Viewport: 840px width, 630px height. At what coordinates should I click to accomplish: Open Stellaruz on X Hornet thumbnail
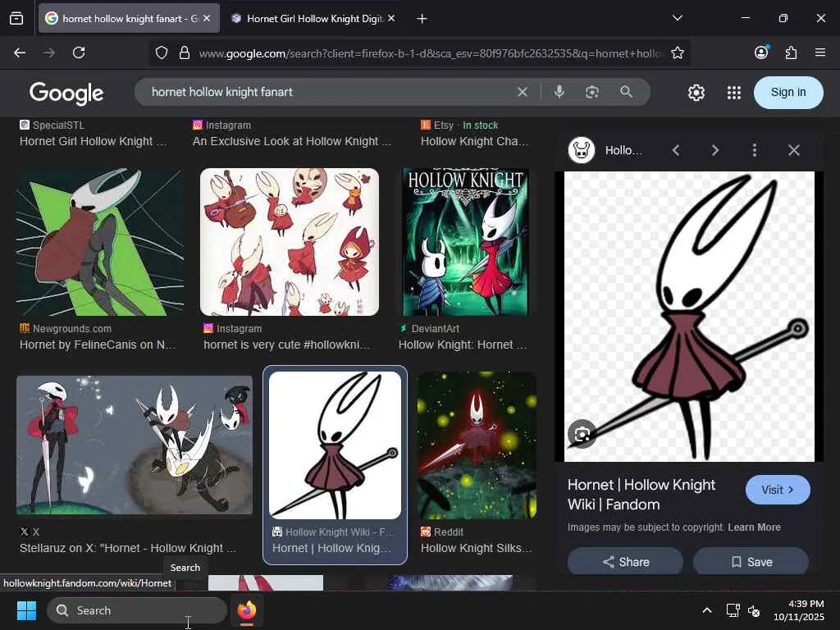pyautogui.click(x=134, y=445)
